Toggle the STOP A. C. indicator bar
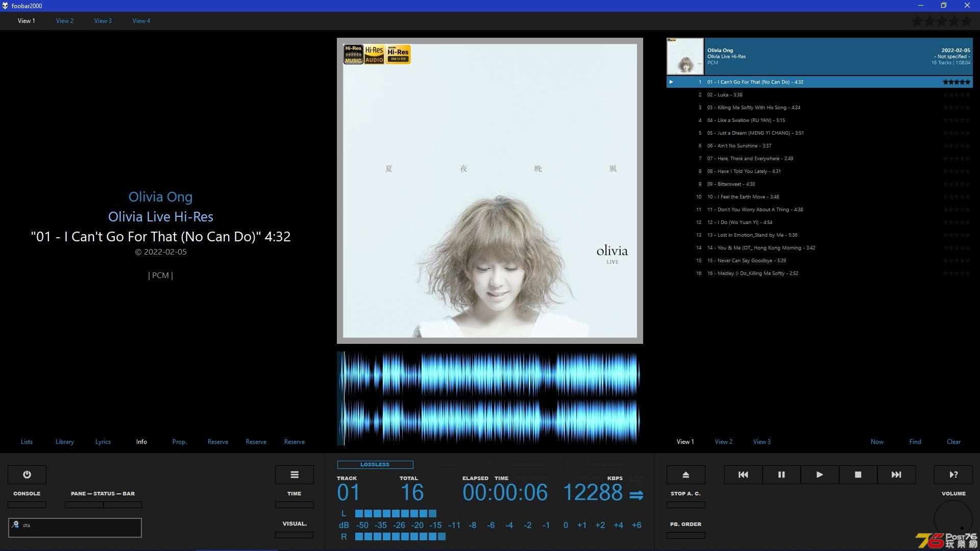This screenshot has width=980, height=551. tap(686, 505)
